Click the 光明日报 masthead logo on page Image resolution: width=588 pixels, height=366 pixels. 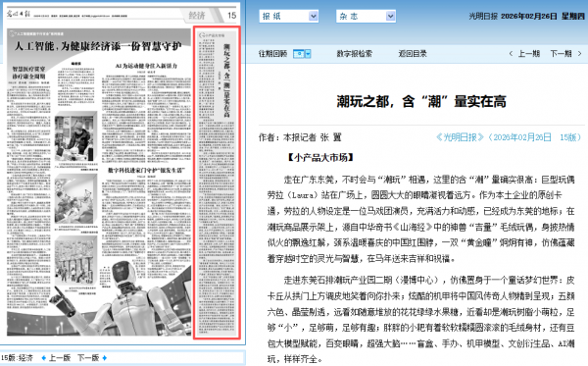pyautogui.click(x=19, y=14)
